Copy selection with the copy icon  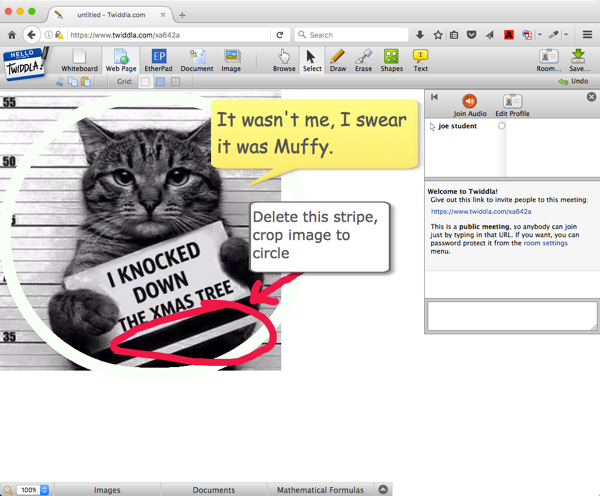click(73, 82)
